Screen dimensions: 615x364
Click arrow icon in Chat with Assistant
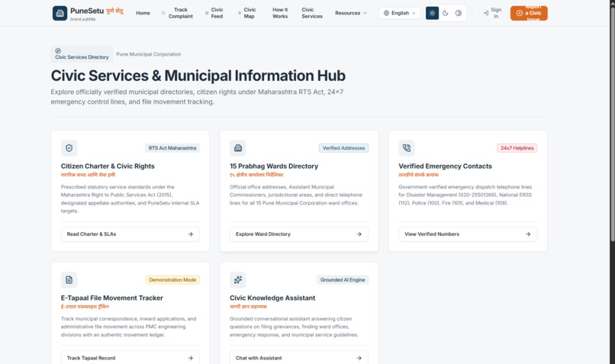tap(359, 358)
